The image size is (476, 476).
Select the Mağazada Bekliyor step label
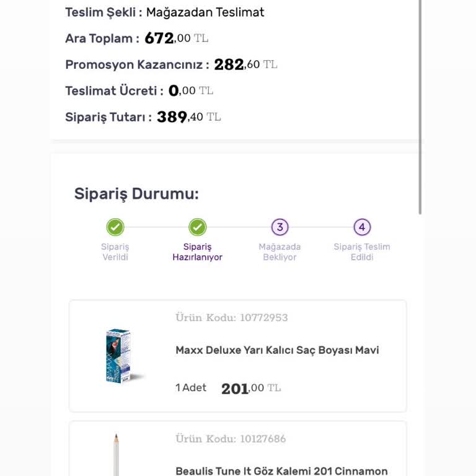click(280, 252)
